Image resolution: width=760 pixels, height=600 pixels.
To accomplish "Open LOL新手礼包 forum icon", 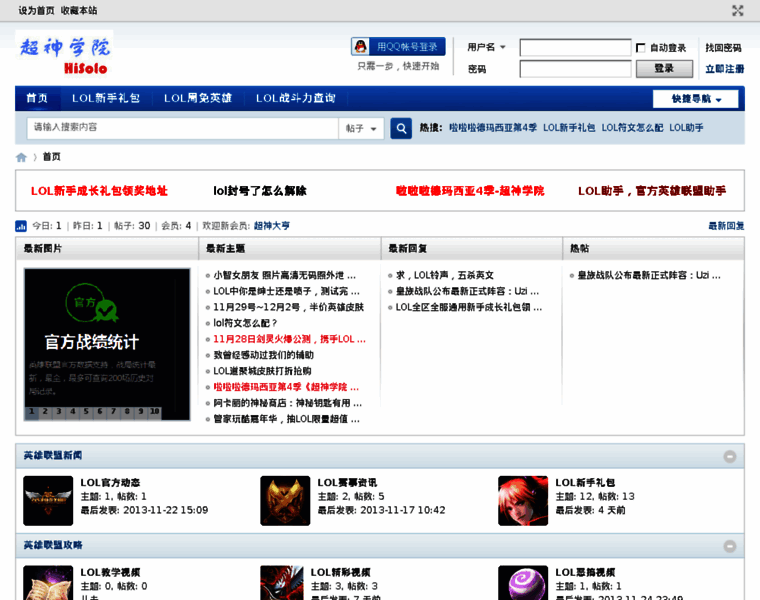I will coord(523,501).
